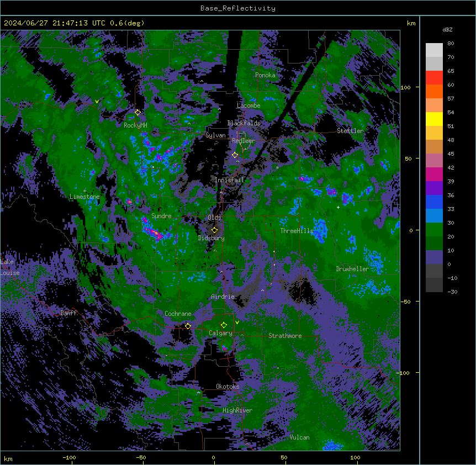Click the yellow diamond marker above Calgary
The image size is (476, 465).
point(224,325)
